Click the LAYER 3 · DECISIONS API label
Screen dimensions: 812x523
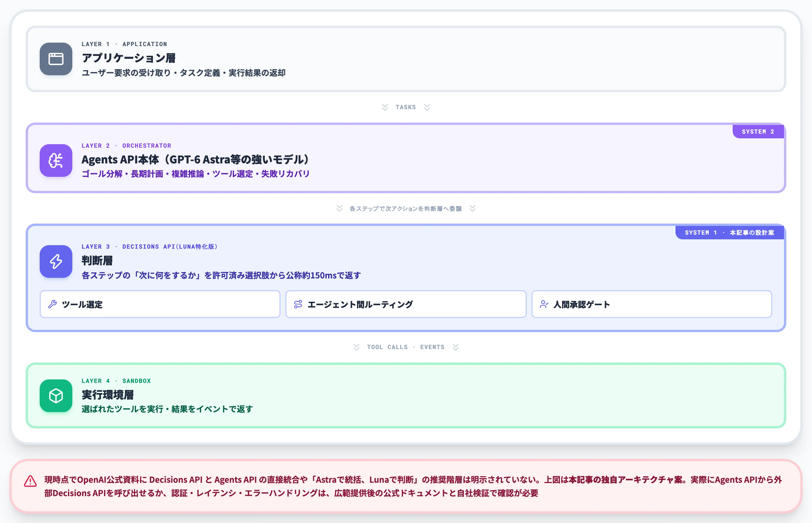coord(149,247)
